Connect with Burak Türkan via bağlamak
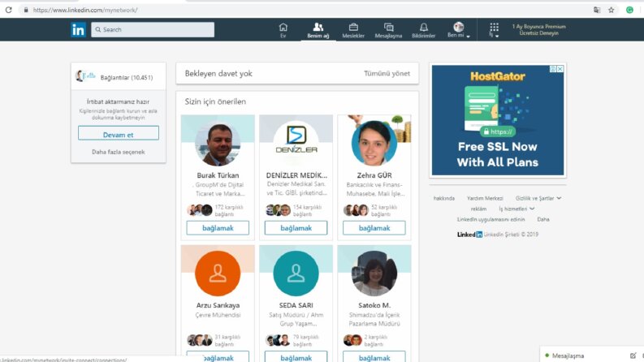 click(218, 228)
